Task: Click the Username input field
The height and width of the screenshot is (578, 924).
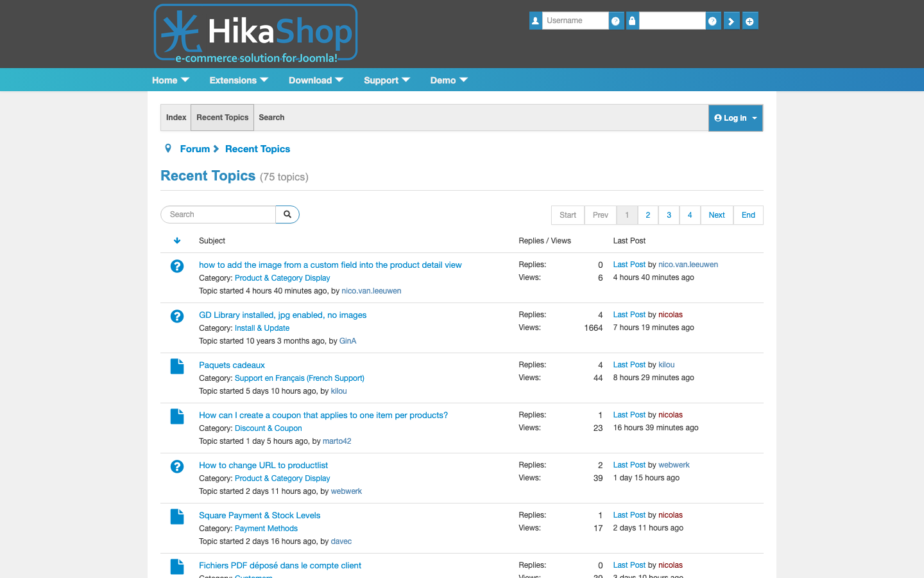Action: (x=575, y=21)
